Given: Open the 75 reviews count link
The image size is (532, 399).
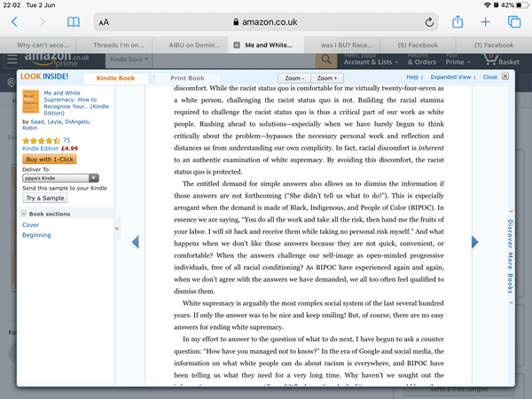Looking at the screenshot, I should pos(66,140).
